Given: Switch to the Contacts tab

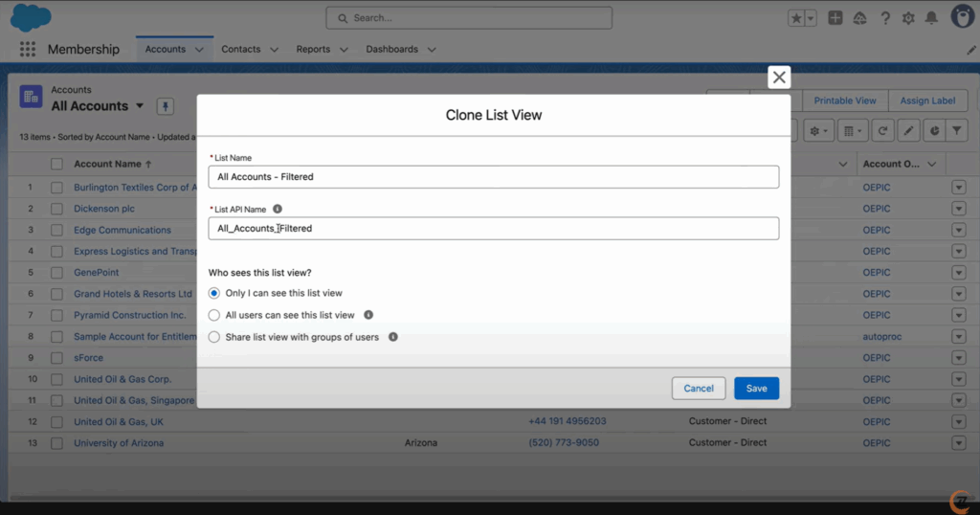Looking at the screenshot, I should [240, 50].
